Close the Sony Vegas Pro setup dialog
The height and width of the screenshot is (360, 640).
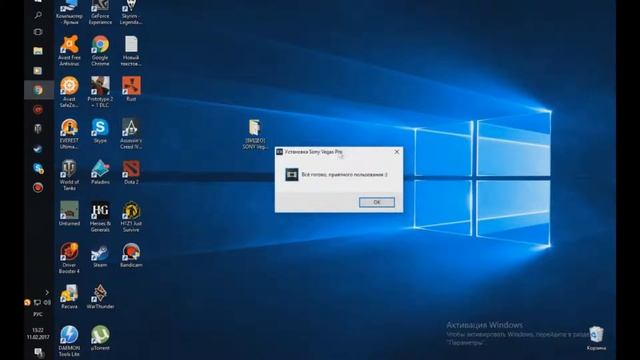point(397,151)
